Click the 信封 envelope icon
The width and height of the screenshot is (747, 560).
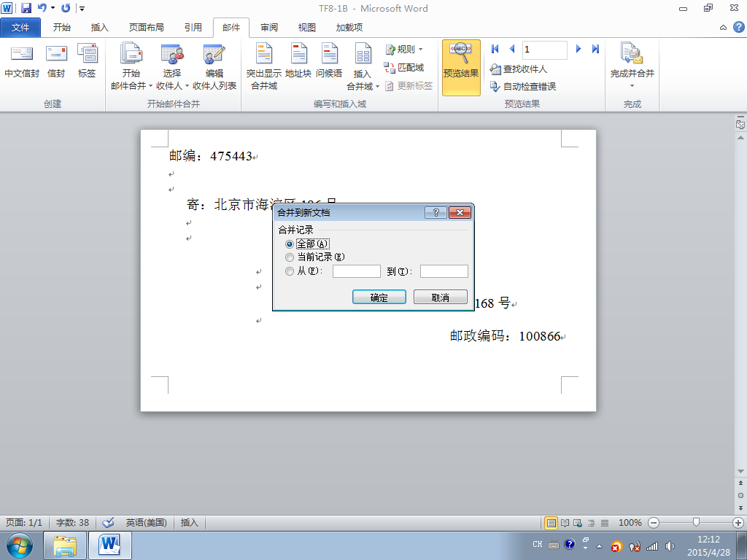click(56, 61)
